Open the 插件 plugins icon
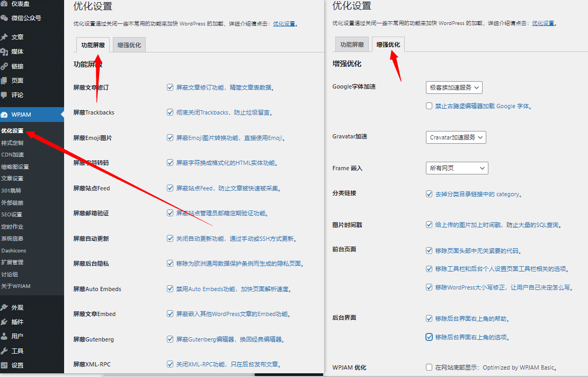Image resolution: width=588 pixels, height=377 pixels. pos(5,321)
